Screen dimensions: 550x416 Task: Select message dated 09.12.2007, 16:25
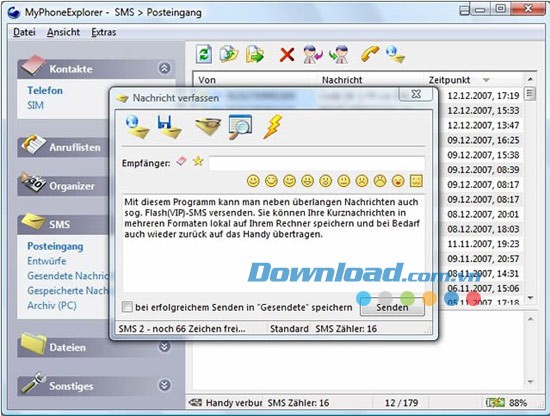[483, 140]
